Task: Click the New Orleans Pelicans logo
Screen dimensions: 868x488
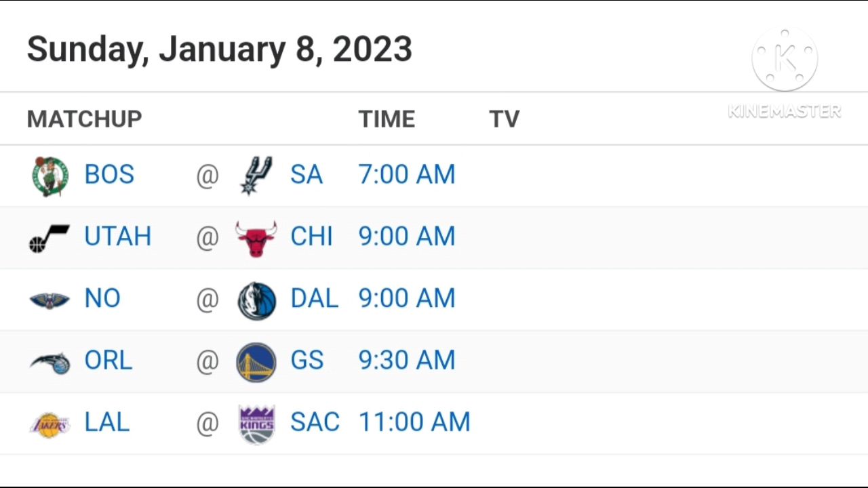Action: click(50, 300)
